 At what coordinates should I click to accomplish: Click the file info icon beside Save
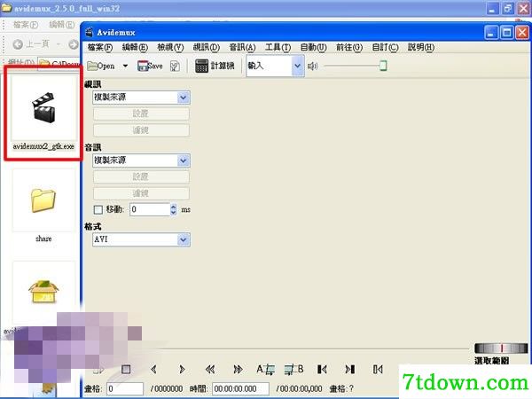[x=175, y=66]
